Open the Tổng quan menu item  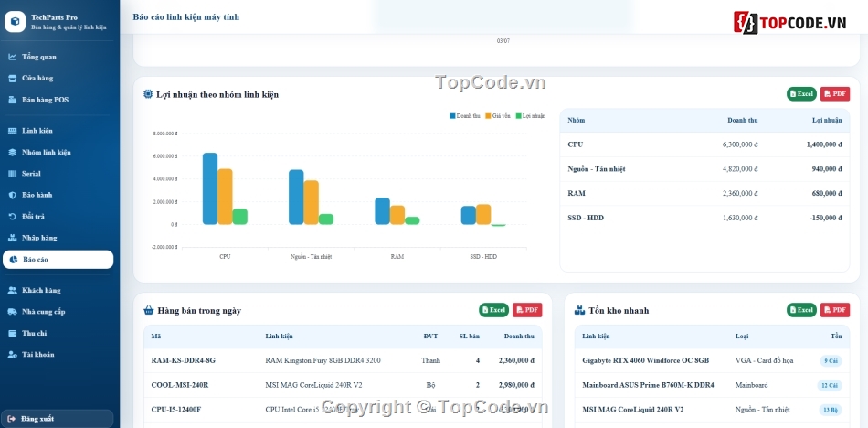coord(58,57)
